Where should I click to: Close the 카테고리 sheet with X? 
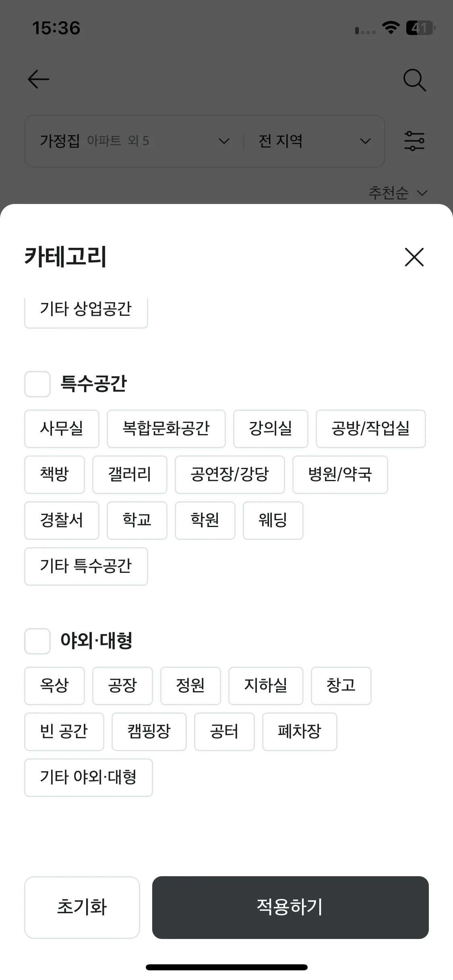point(414,257)
